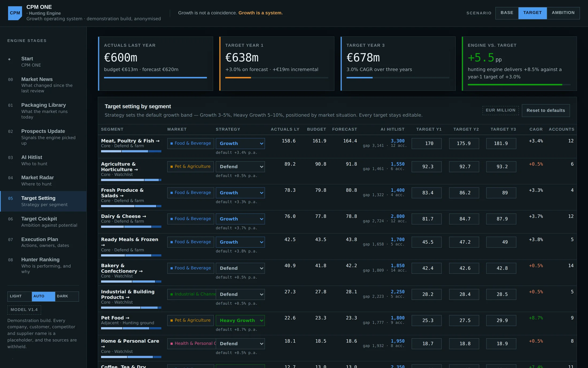
Task: Edit Target Y2 field for Dairy & Cheese
Action: click(x=464, y=219)
